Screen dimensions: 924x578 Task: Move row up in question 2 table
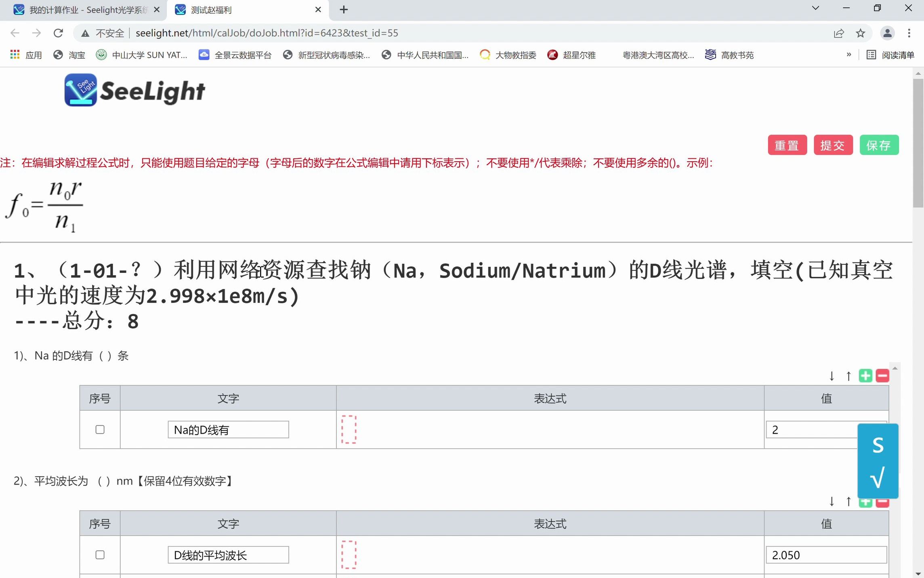click(848, 502)
